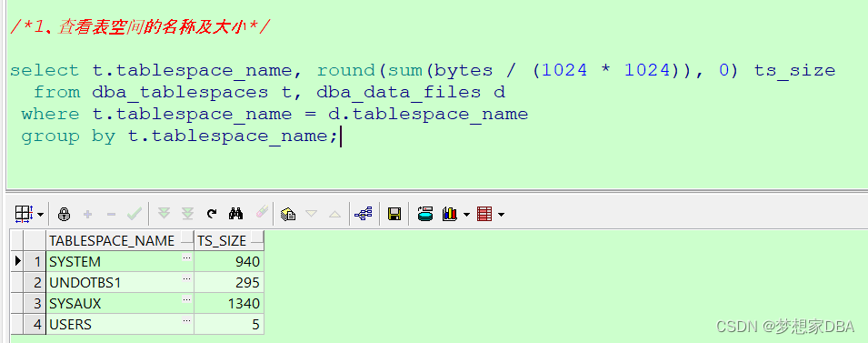Select the USERS cell
Viewport: 868px width, 343px height.
click(120, 324)
